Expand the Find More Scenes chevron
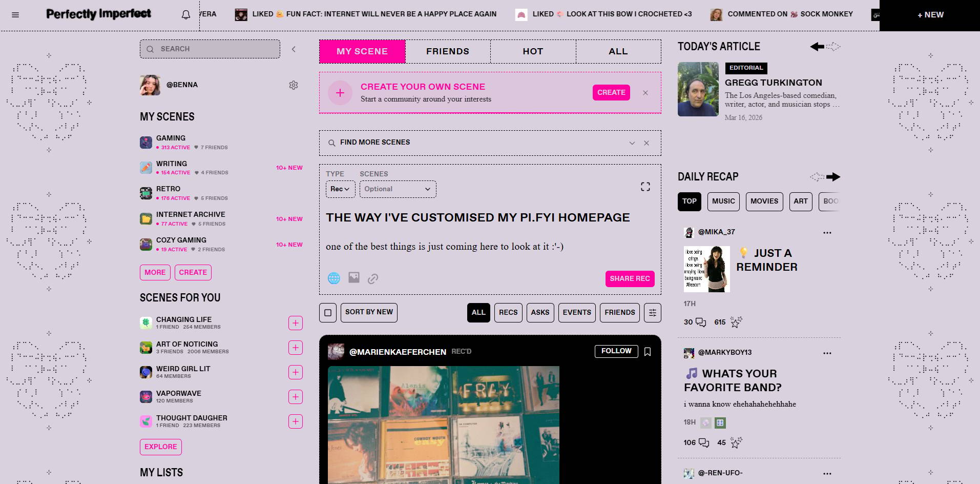This screenshot has width=980, height=484. 632,143
